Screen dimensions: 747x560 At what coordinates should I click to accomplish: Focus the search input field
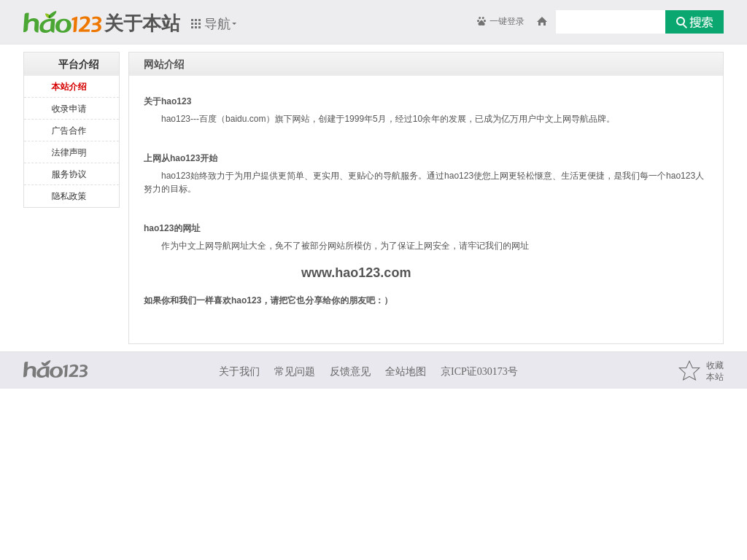coord(611,22)
